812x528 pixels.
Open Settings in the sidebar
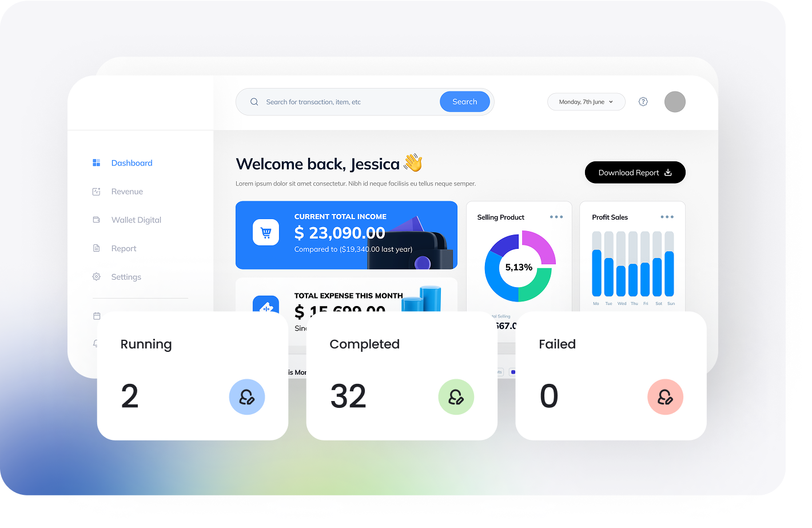[126, 277]
